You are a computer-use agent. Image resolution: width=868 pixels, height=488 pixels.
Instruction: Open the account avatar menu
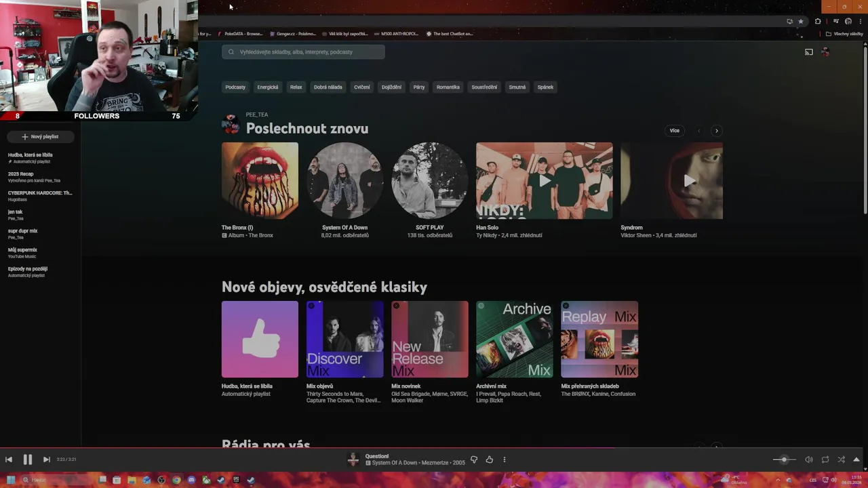(x=825, y=52)
